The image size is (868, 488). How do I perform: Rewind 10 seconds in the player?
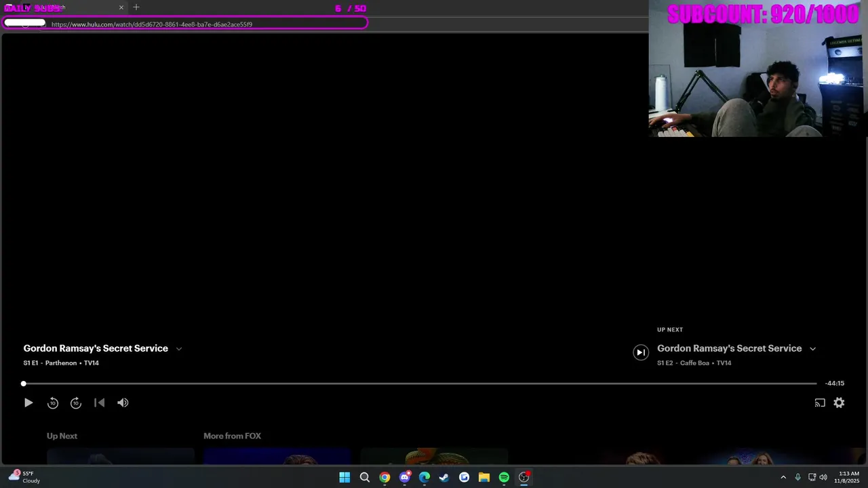click(x=53, y=403)
